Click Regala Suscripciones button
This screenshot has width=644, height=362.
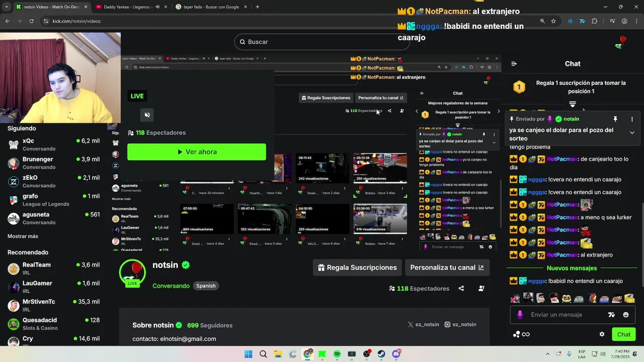point(357,267)
